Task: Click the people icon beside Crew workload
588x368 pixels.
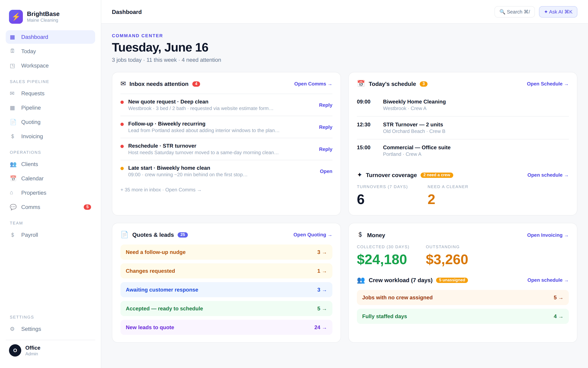Action: tap(361, 280)
